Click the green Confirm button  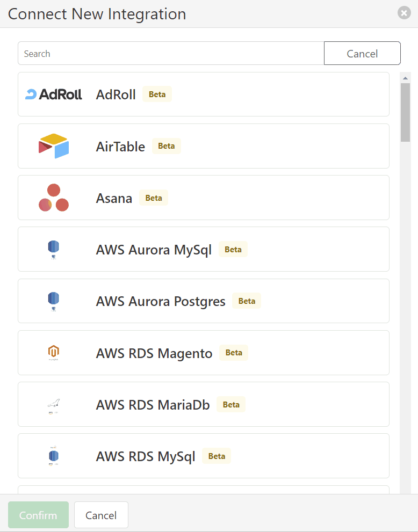point(38,515)
